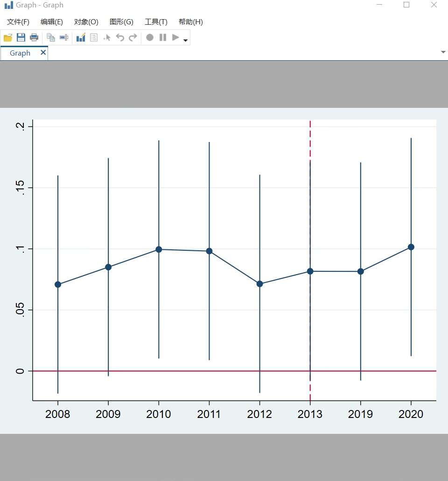Select the pointer tool icon in toolbar
Image resolution: width=448 pixels, height=481 pixels.
[107, 38]
